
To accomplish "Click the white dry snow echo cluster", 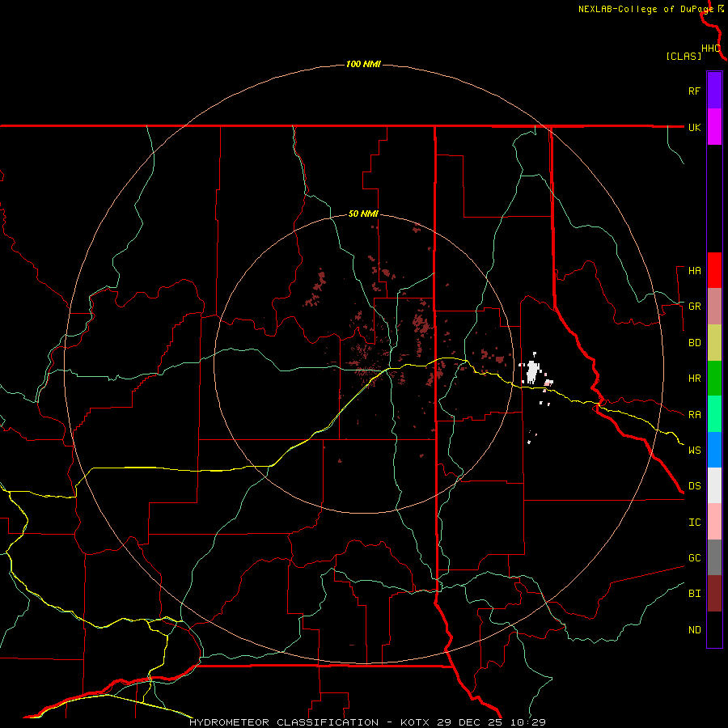I will (532, 371).
